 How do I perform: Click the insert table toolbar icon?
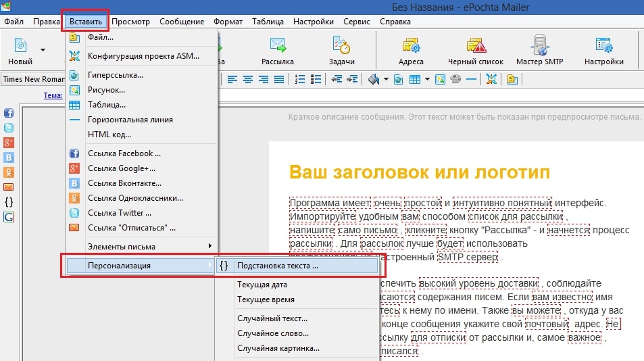tap(415, 79)
